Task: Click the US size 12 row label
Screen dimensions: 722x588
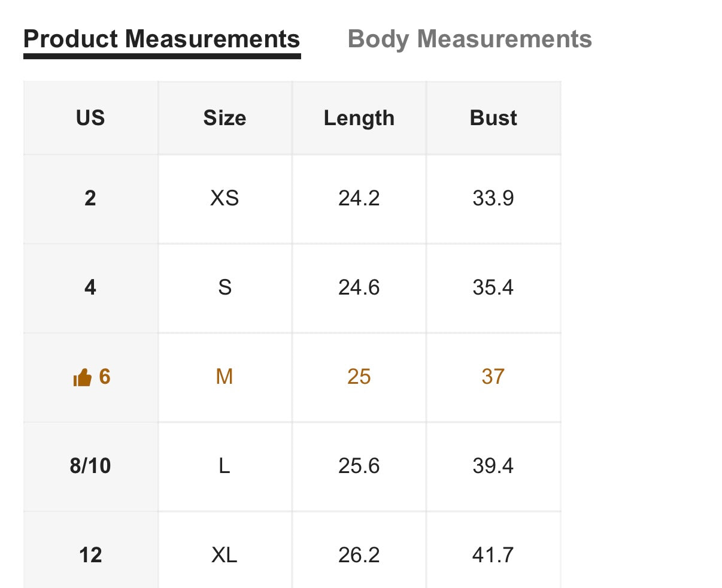Action: coord(90,555)
